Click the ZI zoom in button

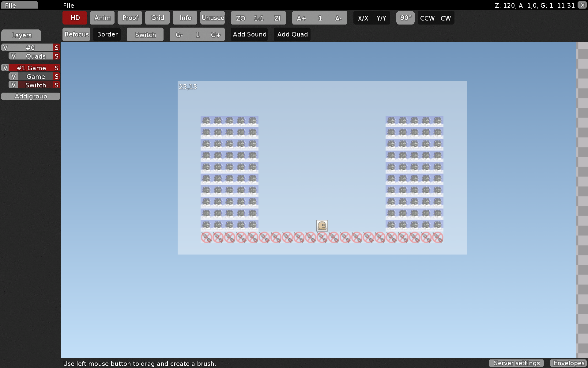(x=277, y=18)
